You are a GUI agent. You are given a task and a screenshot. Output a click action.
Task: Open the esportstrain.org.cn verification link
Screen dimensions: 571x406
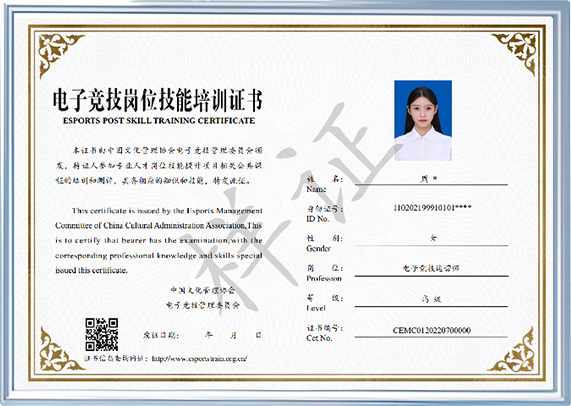click(199, 359)
